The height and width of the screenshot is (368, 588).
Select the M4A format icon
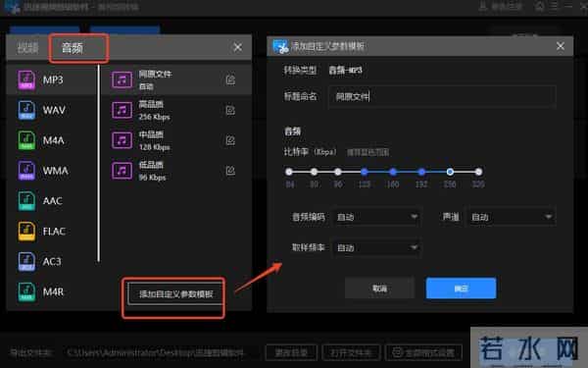26,140
